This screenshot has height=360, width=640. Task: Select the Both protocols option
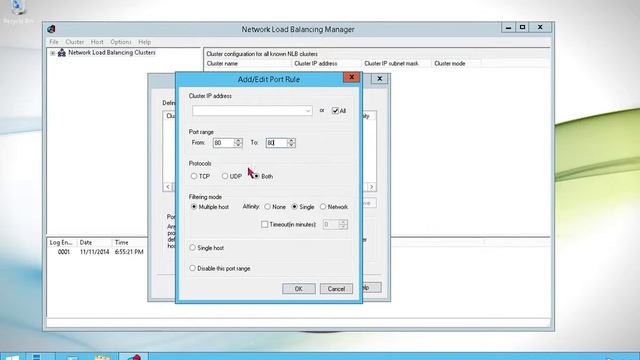256,176
